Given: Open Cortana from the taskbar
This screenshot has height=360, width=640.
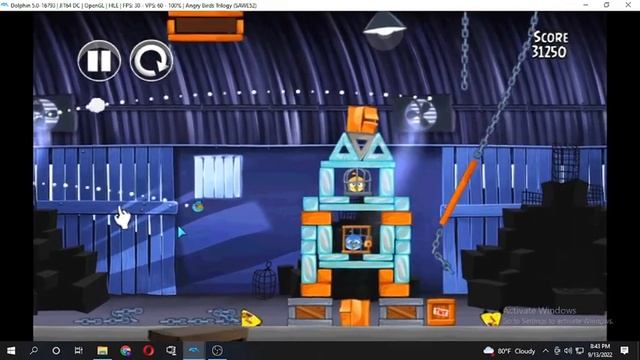Looking at the screenshot, I should coord(56,351).
